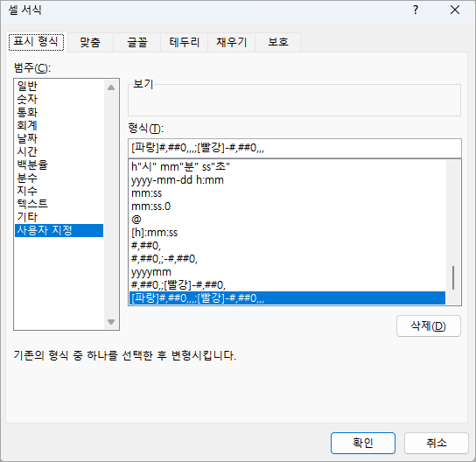Viewport: 476px width, 462px height.
Task: Switch to the 맞춤 tab
Action: [90, 42]
